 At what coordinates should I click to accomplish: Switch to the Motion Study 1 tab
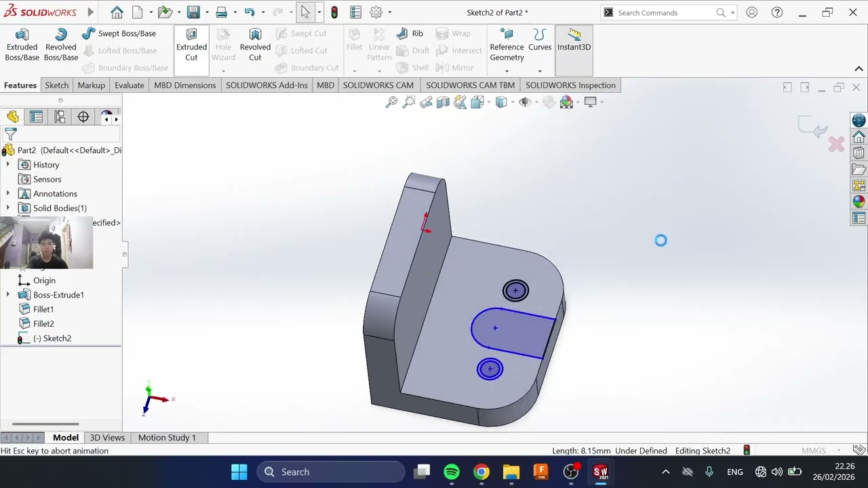point(167,437)
